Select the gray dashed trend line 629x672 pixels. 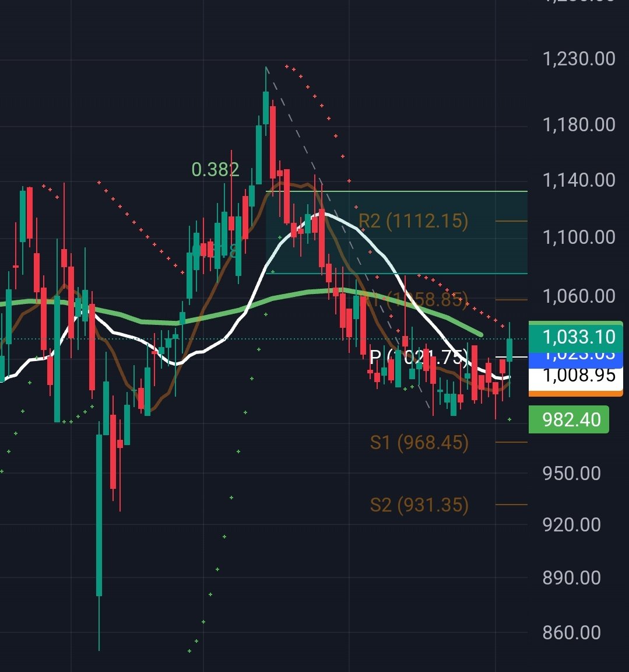[x=346, y=237]
